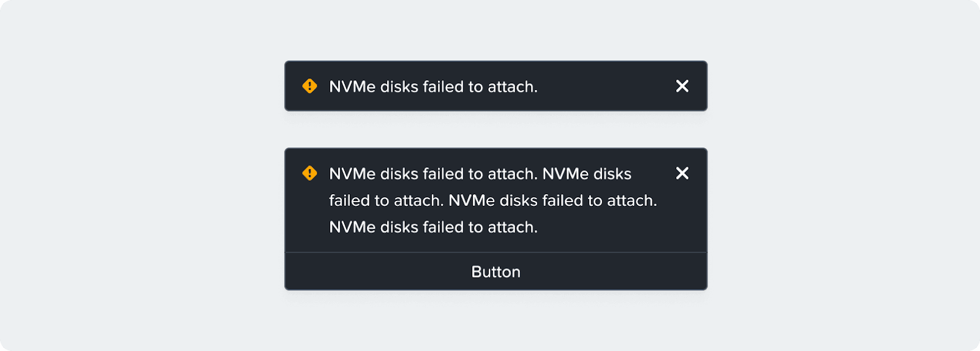This screenshot has width=980, height=351.
Task: Click blank area left of Button label in footer
Action: tap(377, 272)
